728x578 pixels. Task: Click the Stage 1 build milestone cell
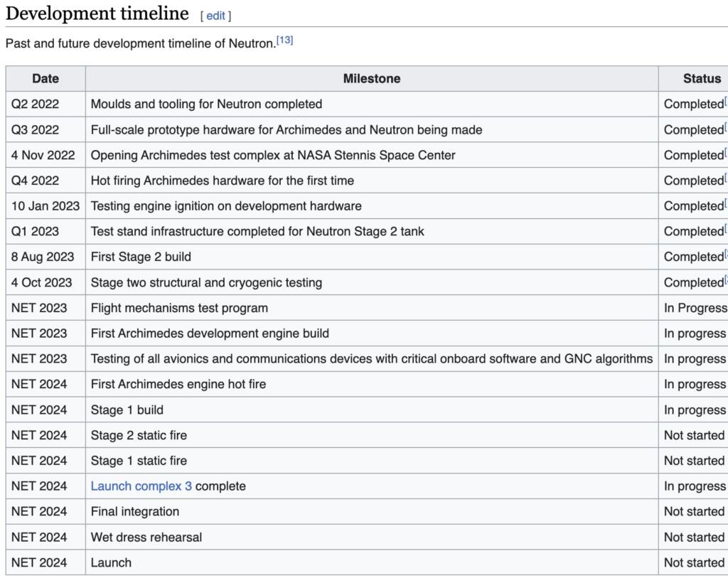(127, 410)
